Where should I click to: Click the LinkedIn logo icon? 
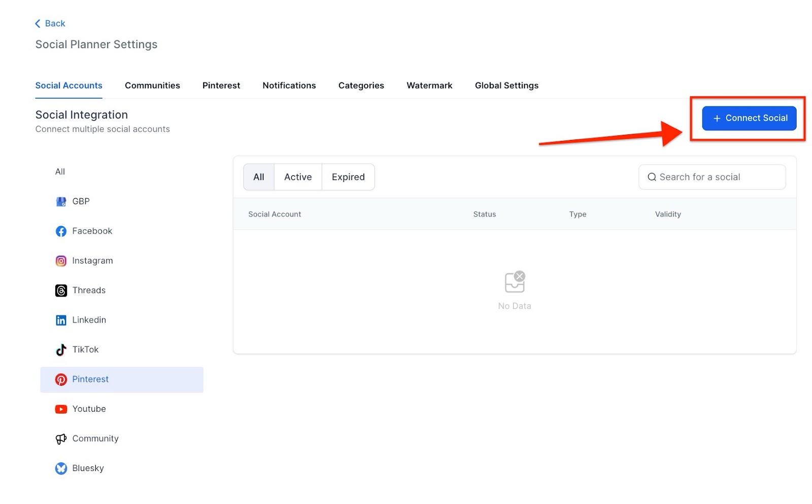(x=61, y=320)
